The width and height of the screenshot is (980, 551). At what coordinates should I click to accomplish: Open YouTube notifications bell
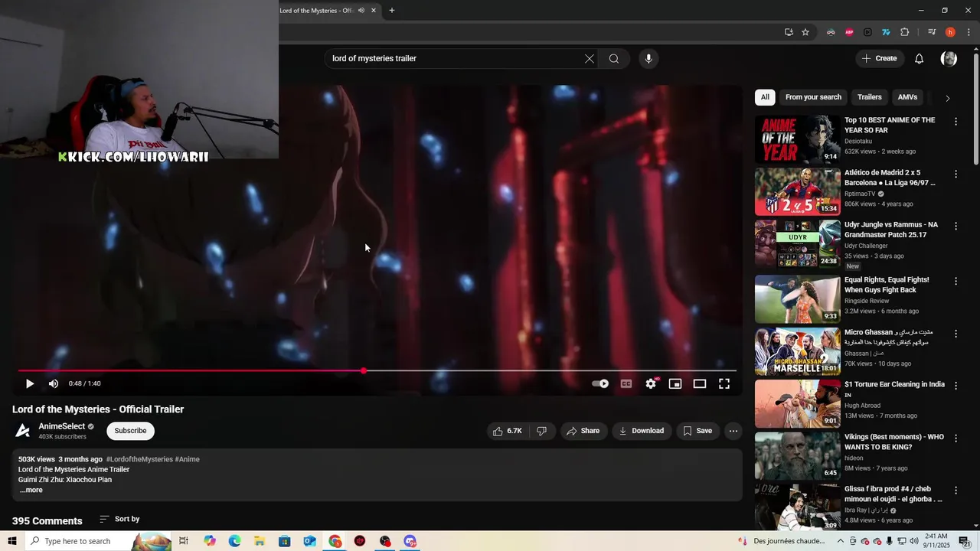pos(920,59)
